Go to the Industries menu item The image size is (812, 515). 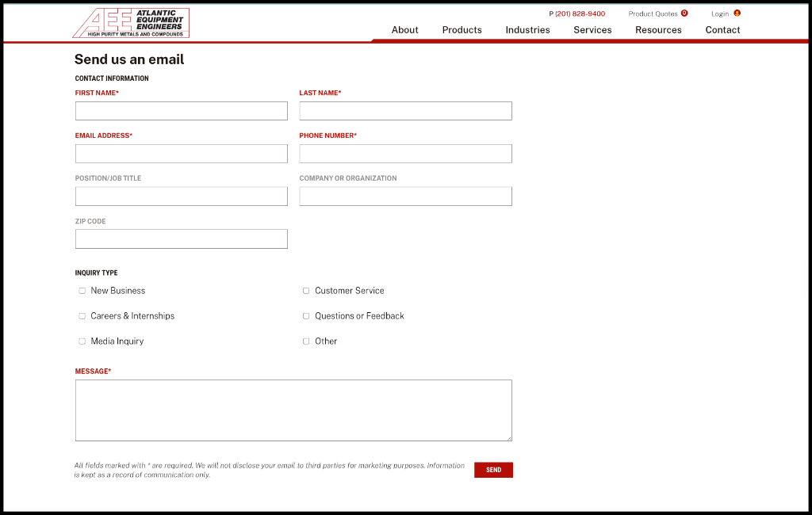(x=527, y=30)
